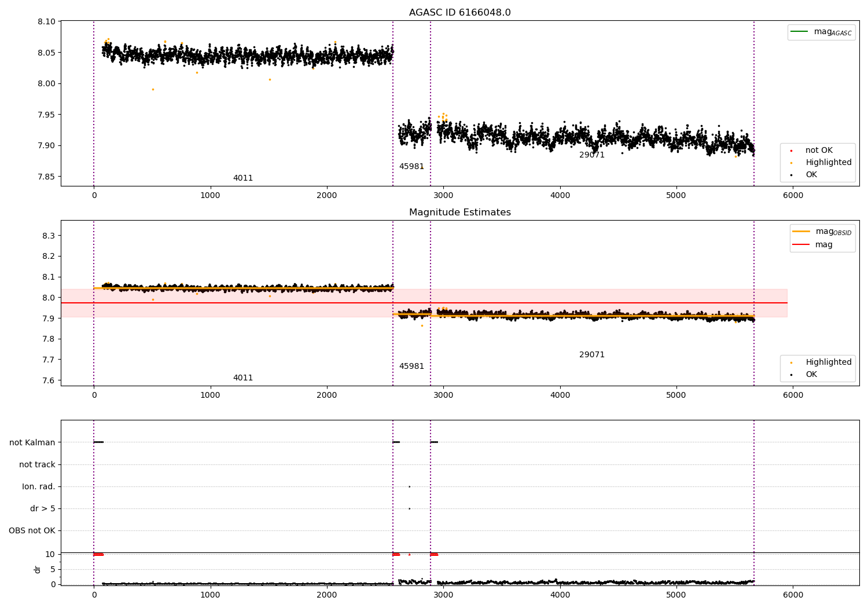Click the 8.1 tick label on middle plot
This screenshot has width=868, height=608.
coord(49,277)
